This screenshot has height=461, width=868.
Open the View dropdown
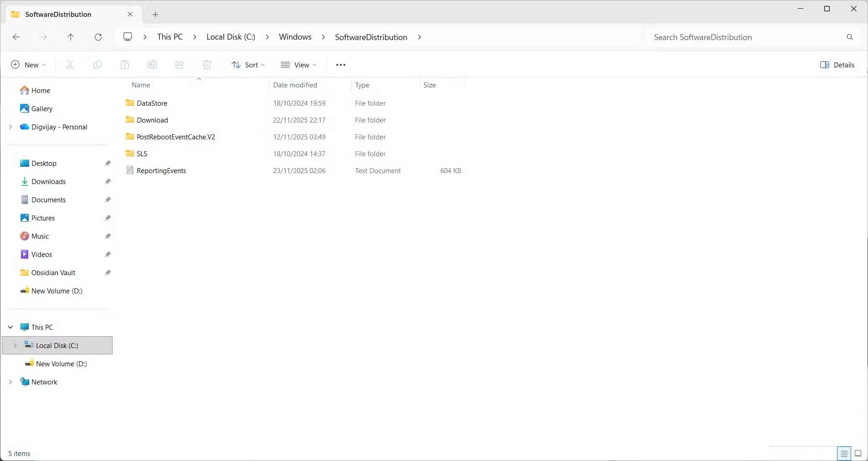(x=299, y=65)
